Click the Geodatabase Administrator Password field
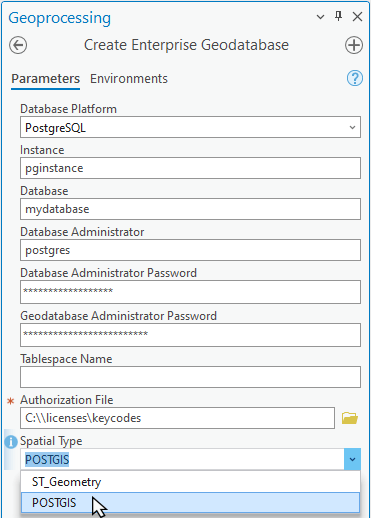 [x=190, y=335]
